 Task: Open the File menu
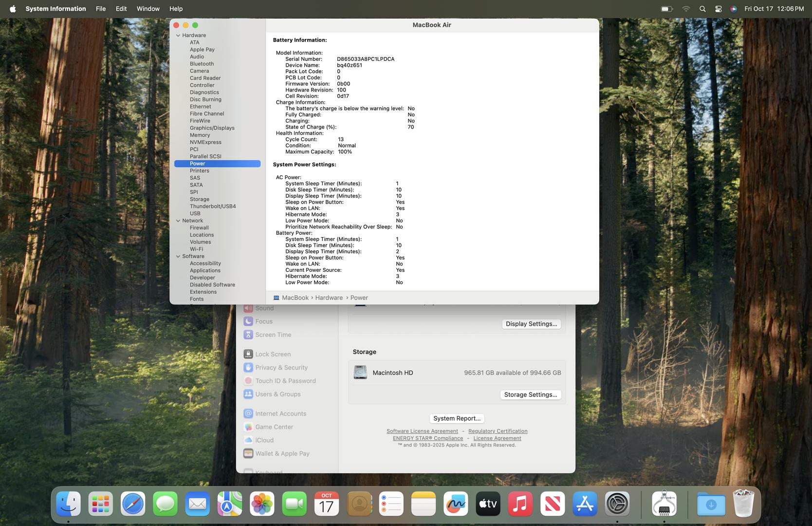coord(101,9)
